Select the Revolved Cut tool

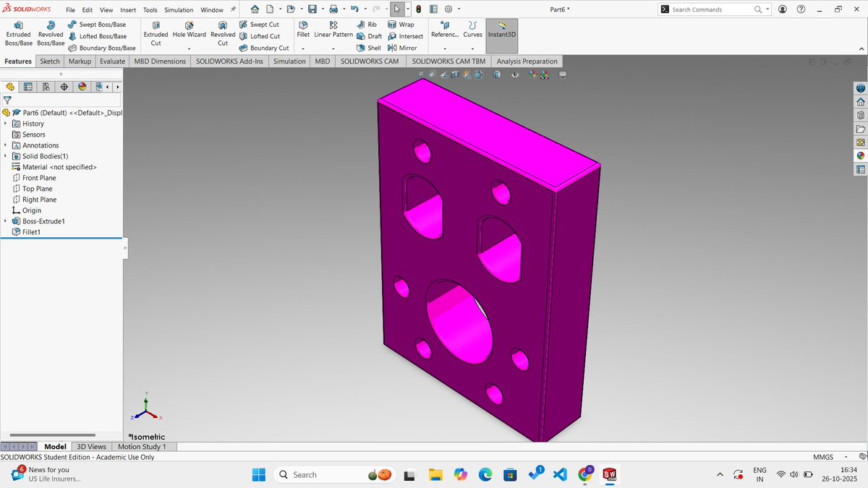tap(223, 33)
